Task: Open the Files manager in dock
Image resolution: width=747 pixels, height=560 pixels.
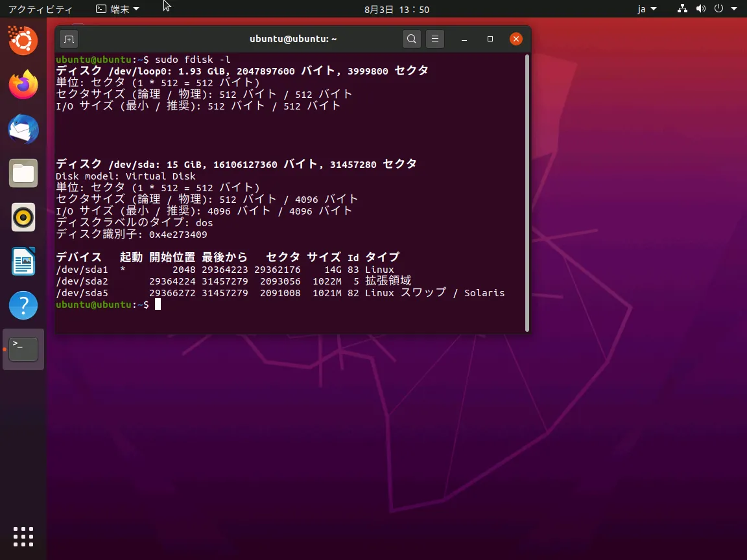Action: tap(23, 174)
